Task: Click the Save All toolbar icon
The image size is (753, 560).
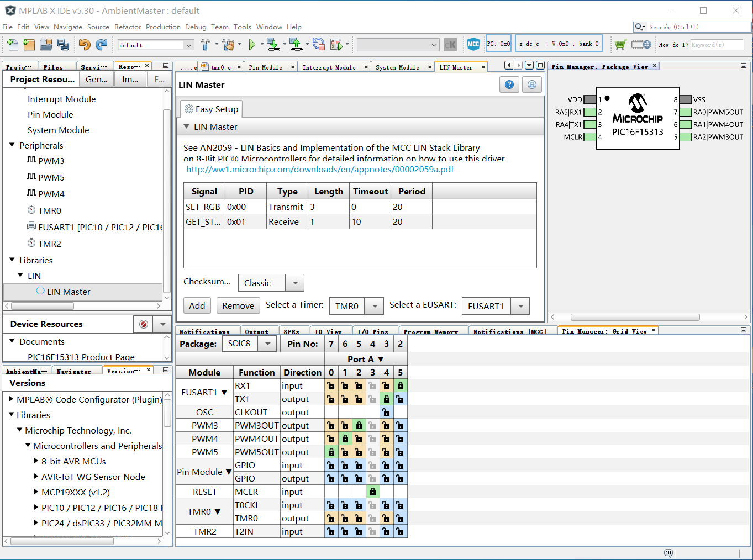Action: (x=63, y=45)
